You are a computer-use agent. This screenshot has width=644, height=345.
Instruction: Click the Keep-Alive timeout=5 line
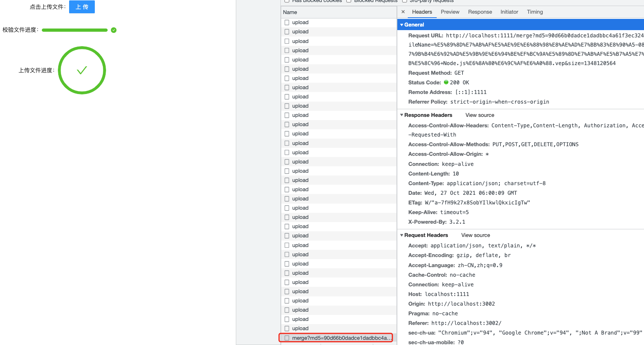tap(438, 212)
